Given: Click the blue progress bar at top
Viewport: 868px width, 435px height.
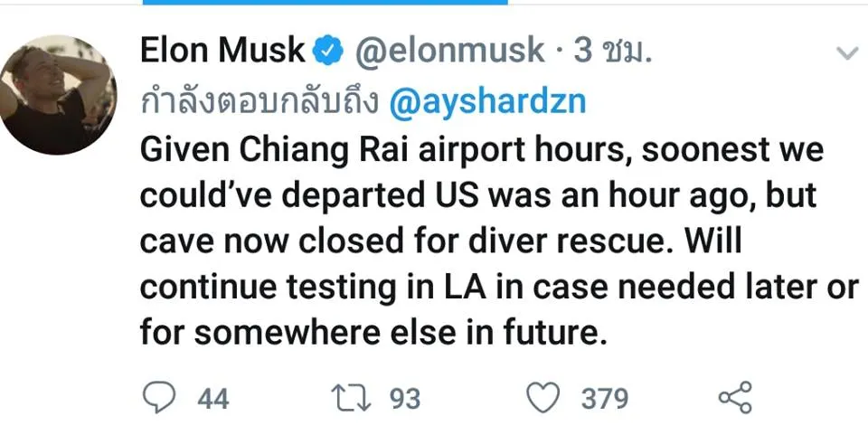Looking at the screenshot, I should point(325,3).
